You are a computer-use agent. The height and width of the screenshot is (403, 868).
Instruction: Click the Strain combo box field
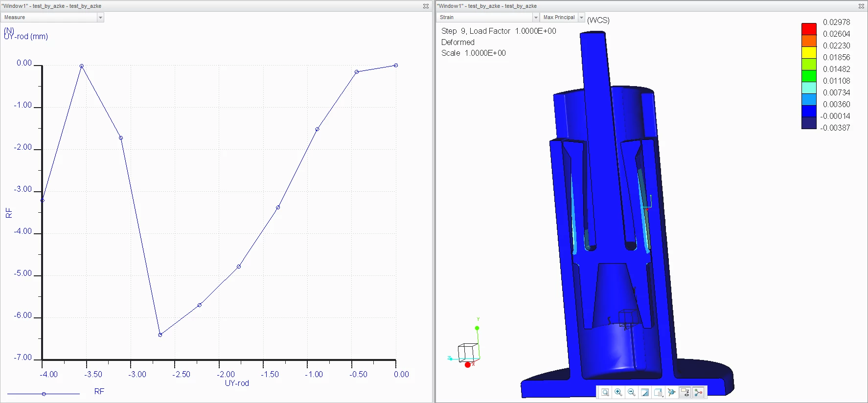tap(488, 18)
